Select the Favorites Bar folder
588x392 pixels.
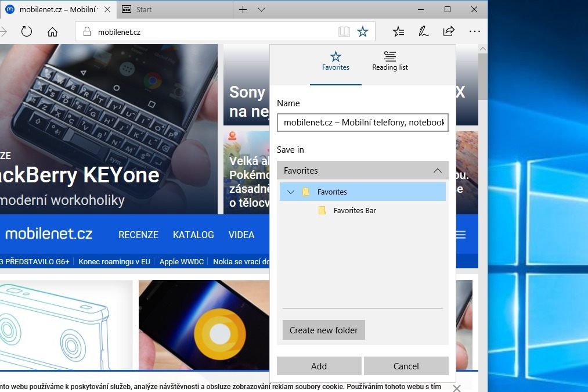coord(355,211)
